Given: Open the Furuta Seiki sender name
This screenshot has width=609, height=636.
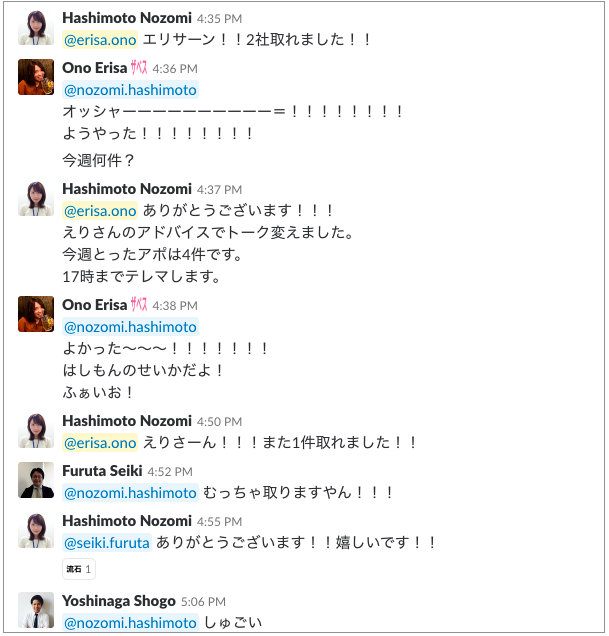Looking at the screenshot, I should [x=102, y=471].
